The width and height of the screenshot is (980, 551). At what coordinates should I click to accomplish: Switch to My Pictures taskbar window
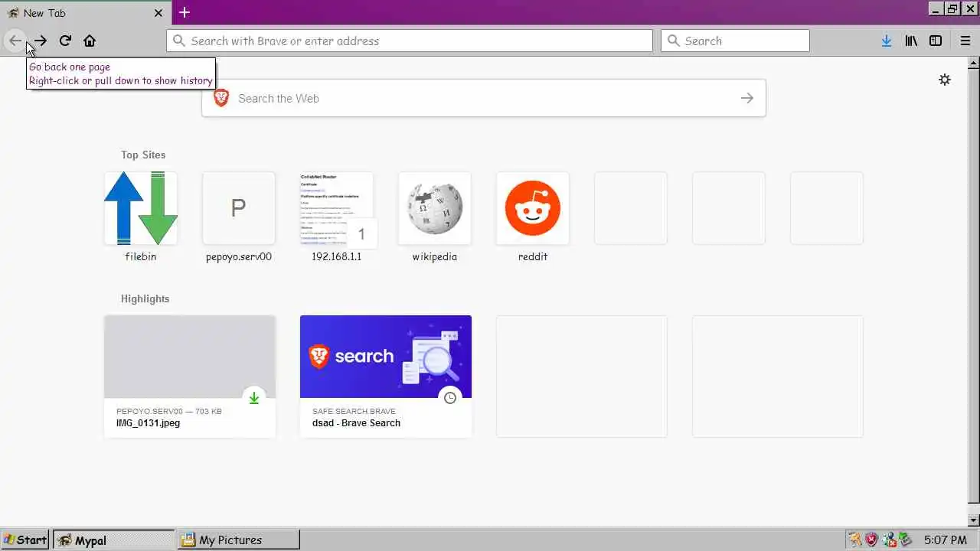(238, 540)
